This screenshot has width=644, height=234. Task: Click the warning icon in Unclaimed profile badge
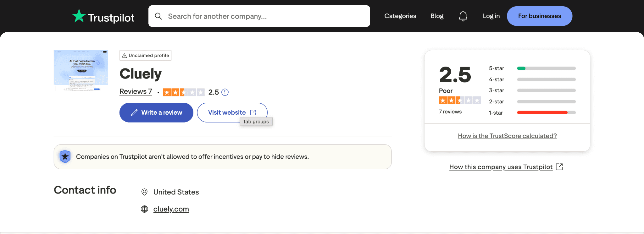125,56
